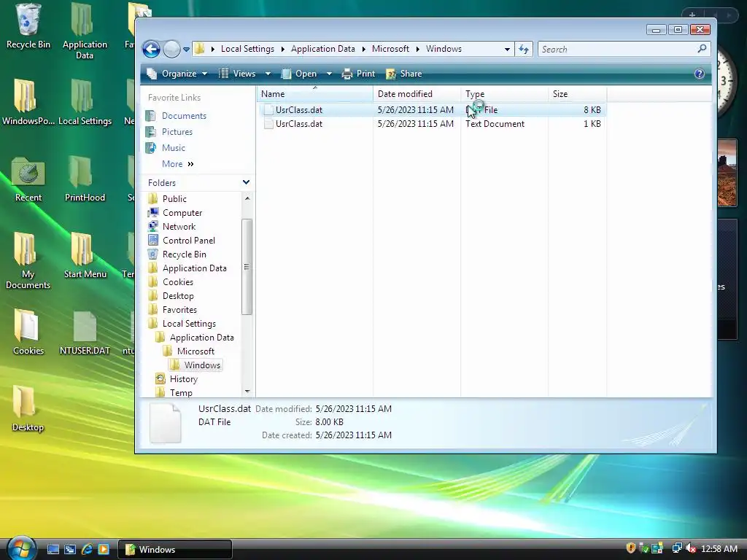Select the UsrClass.dat DAT File, 8 KB
The height and width of the screenshot is (560, 747).
coord(432,110)
